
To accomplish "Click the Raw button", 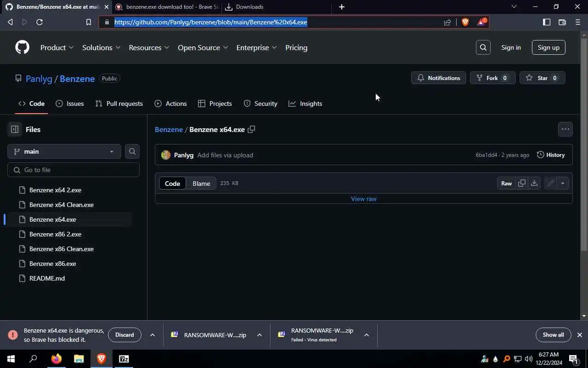I will 506,183.
